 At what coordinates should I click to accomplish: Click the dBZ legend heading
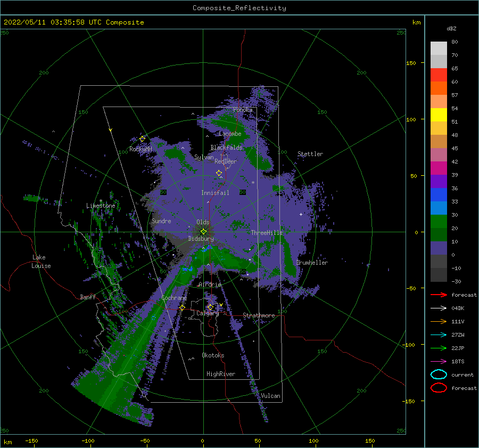(451, 28)
